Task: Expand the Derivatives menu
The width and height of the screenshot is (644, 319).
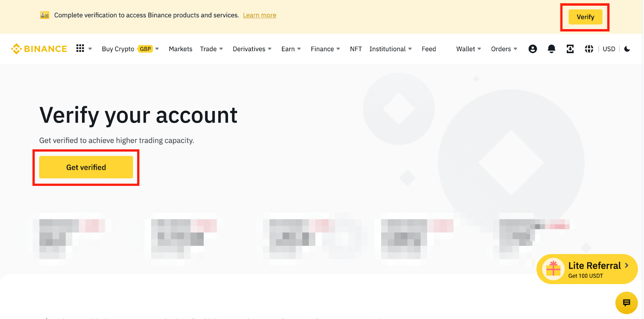Action: pos(252,49)
